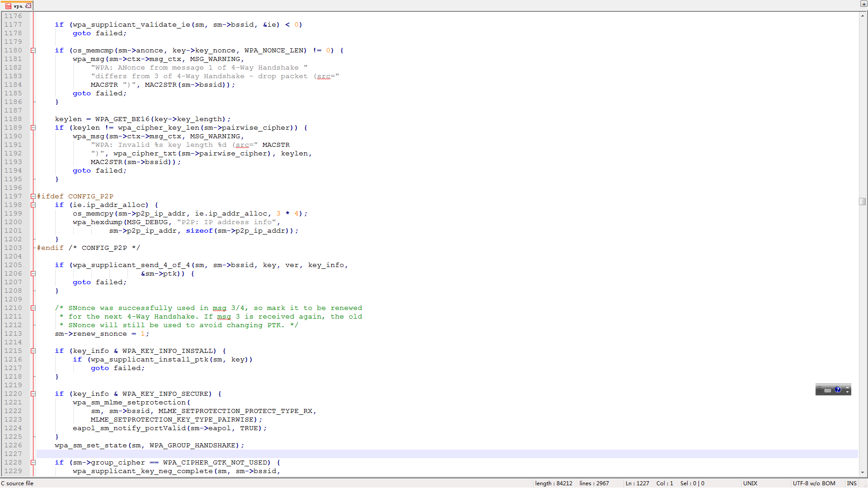Click 'MSG_WARNING' on line 1181
The width and height of the screenshot is (868, 488).
point(215,59)
